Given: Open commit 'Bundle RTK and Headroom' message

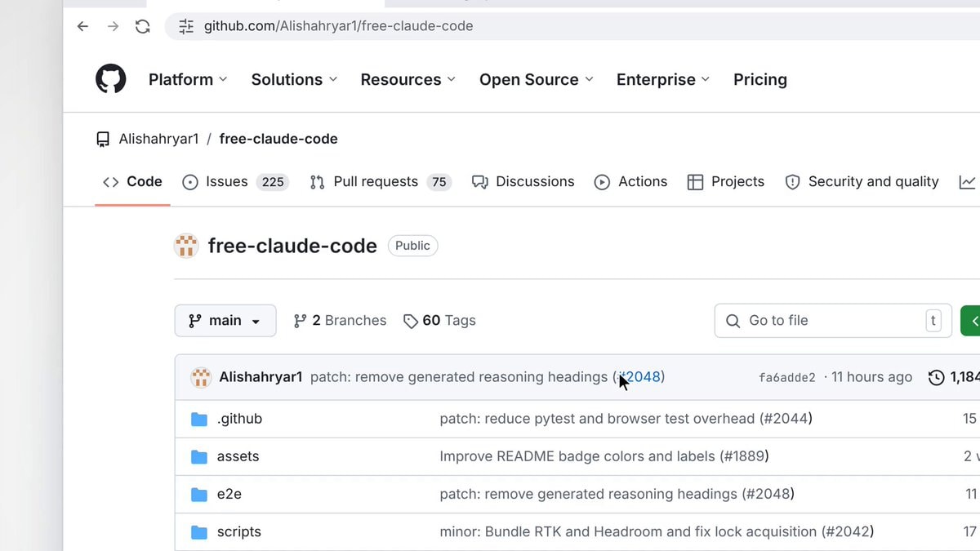Looking at the screenshot, I should (657, 531).
